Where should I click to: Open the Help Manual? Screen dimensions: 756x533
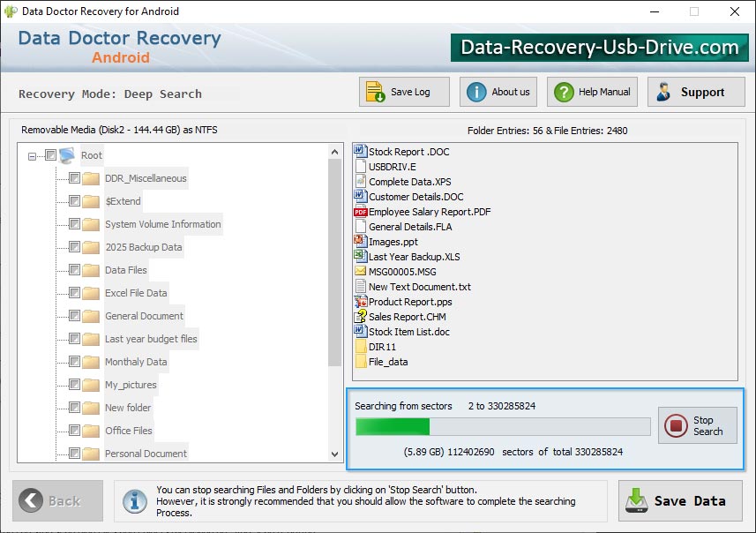(591, 91)
